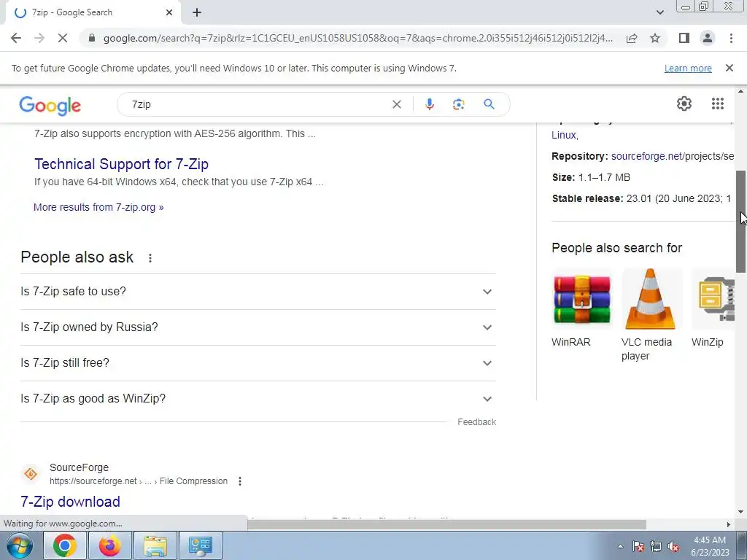Screen dimensions: 747x560
Task: Go to Google home via the logo
Action: tap(50, 105)
